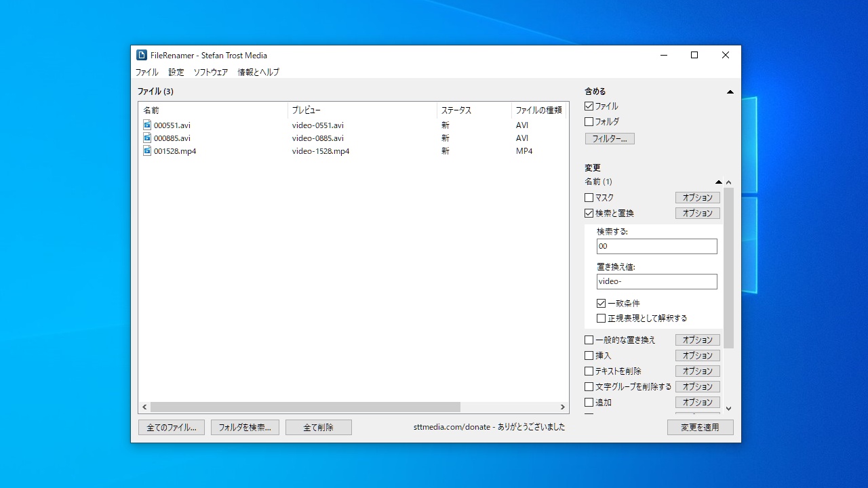The width and height of the screenshot is (868, 488).
Task: Click the FileRenamer app icon in title bar
Action: (x=142, y=55)
